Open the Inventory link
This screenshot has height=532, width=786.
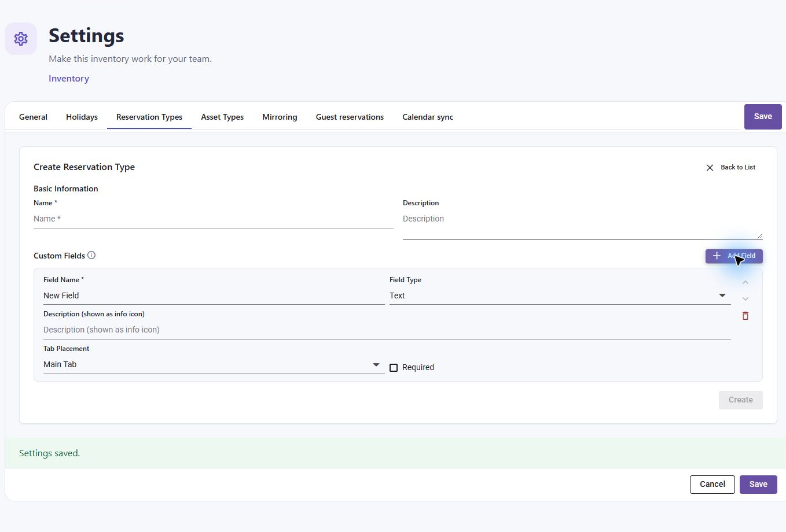[x=69, y=79]
